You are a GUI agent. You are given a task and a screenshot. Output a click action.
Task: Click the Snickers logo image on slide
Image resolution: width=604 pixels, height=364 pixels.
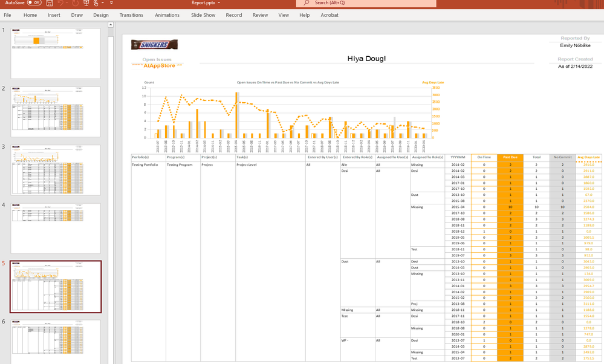click(154, 45)
